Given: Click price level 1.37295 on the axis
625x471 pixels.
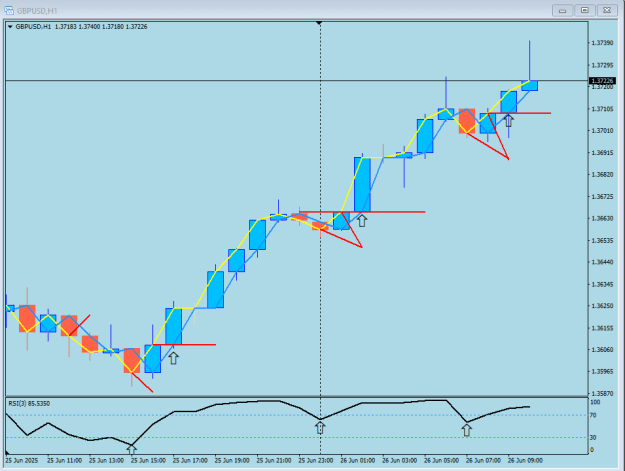Looking at the screenshot, I should click(602, 65).
